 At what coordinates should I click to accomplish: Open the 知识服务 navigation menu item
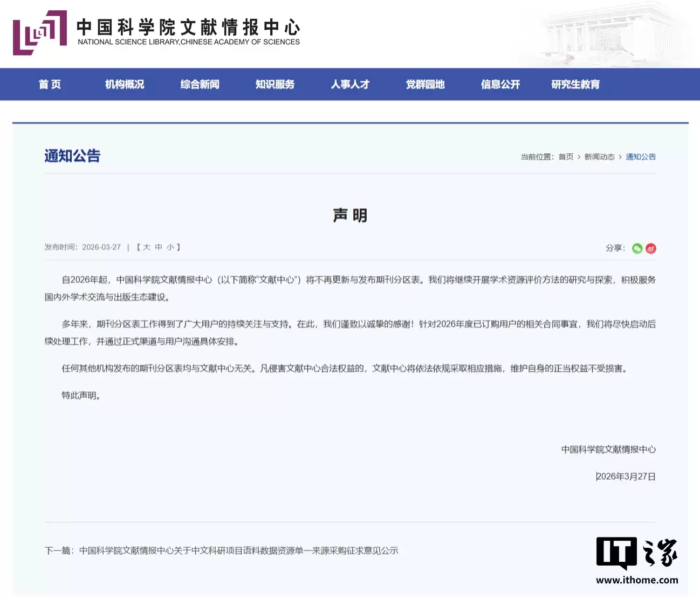[x=274, y=84]
